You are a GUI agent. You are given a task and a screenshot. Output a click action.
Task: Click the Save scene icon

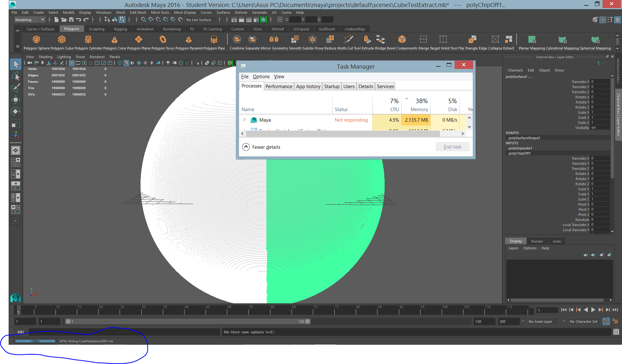point(71,20)
